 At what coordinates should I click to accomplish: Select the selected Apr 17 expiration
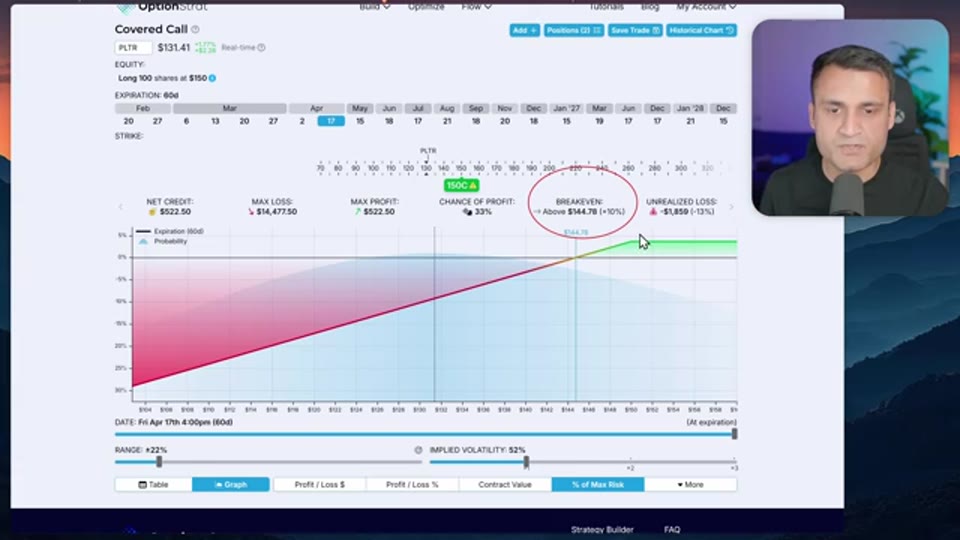pos(331,121)
